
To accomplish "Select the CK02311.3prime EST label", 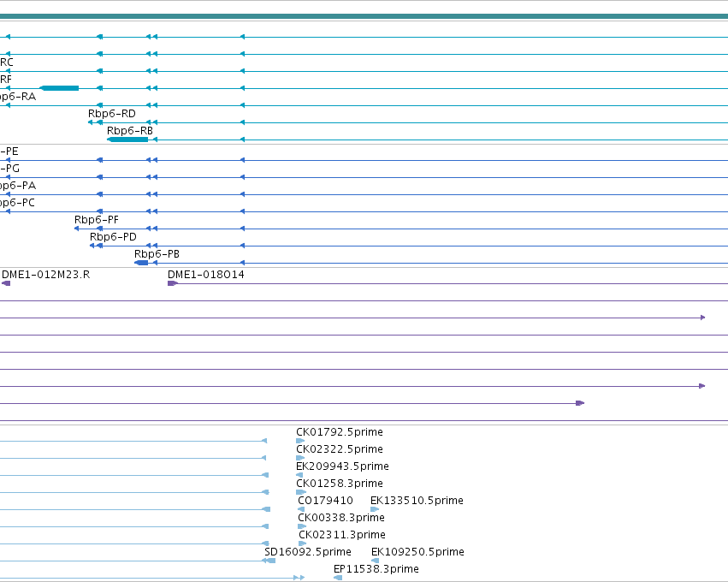I will click(x=342, y=535).
